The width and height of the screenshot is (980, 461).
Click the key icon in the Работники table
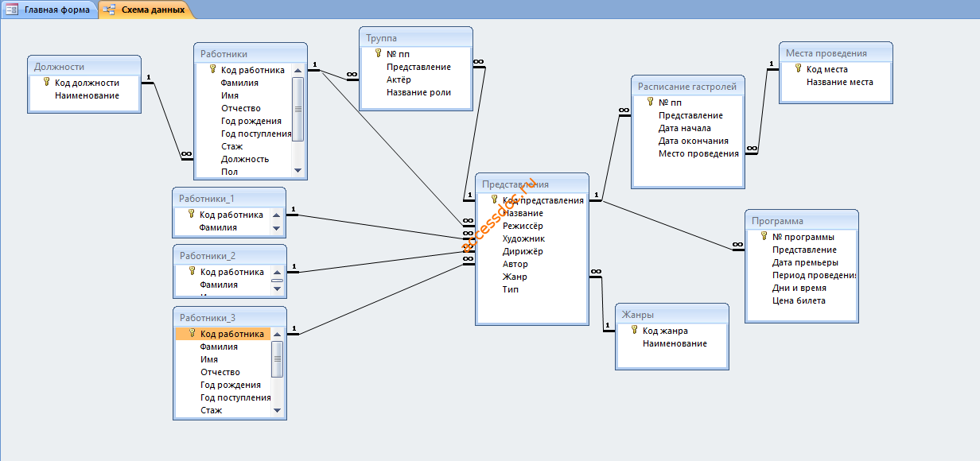tap(212, 69)
